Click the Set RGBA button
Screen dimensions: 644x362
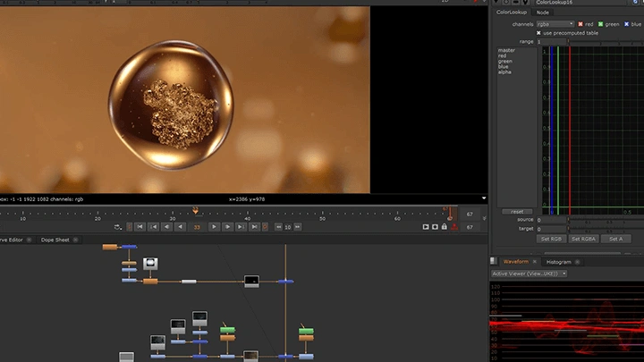(583, 239)
